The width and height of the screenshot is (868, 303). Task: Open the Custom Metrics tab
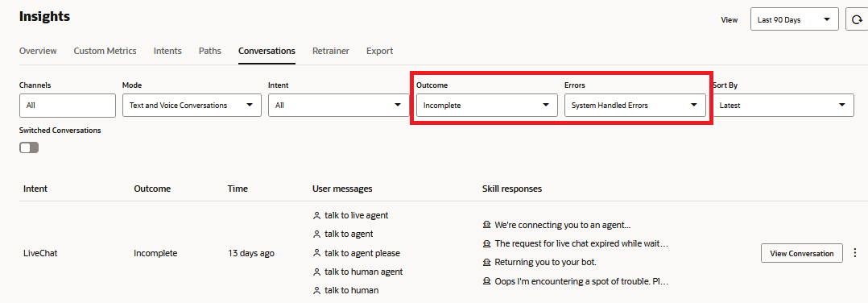tap(105, 51)
